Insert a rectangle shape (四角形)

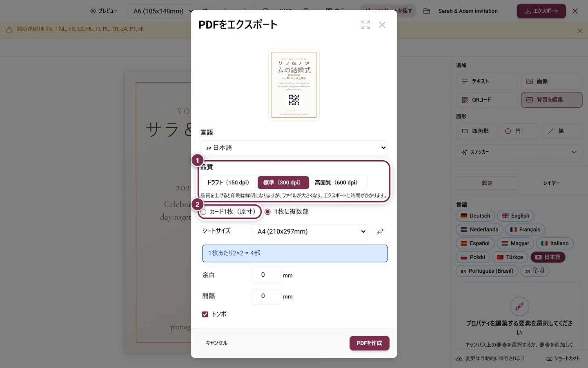click(476, 131)
